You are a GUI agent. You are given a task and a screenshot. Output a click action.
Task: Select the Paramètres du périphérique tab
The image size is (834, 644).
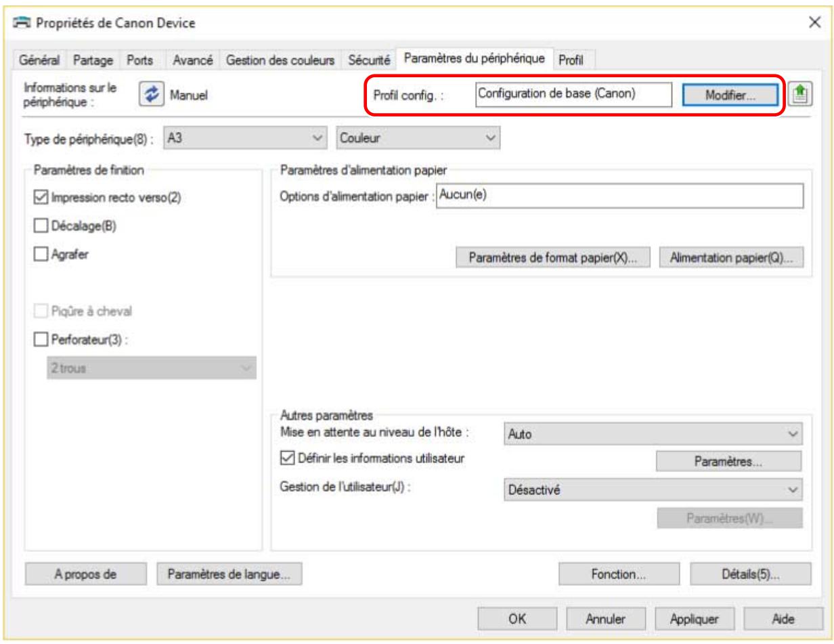475,59
